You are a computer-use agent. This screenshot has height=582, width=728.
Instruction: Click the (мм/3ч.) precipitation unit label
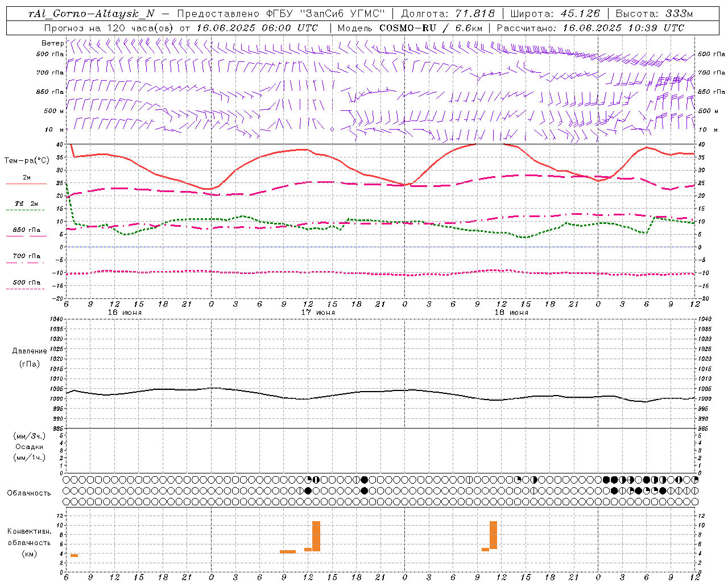pyautogui.click(x=30, y=436)
